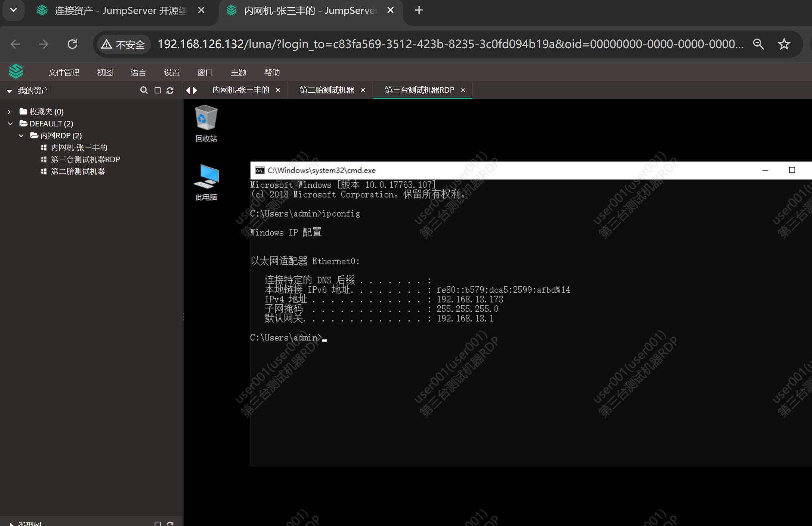Image resolution: width=812 pixels, height=526 pixels.
Task: Bookmark this page with star icon
Action: [x=784, y=44]
